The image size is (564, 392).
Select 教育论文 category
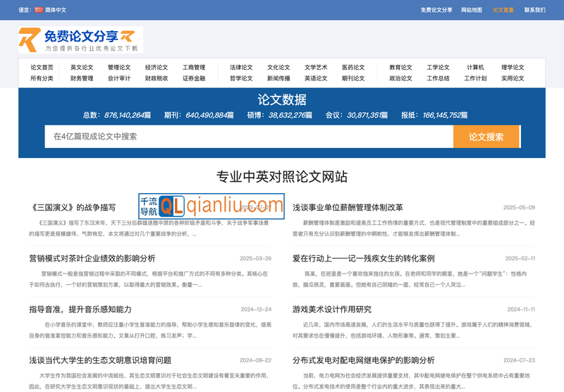[400, 67]
